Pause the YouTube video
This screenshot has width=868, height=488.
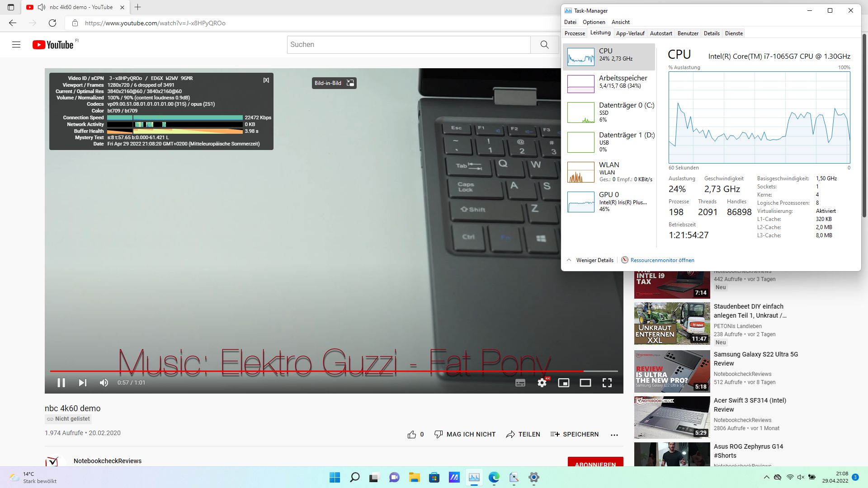click(61, 383)
